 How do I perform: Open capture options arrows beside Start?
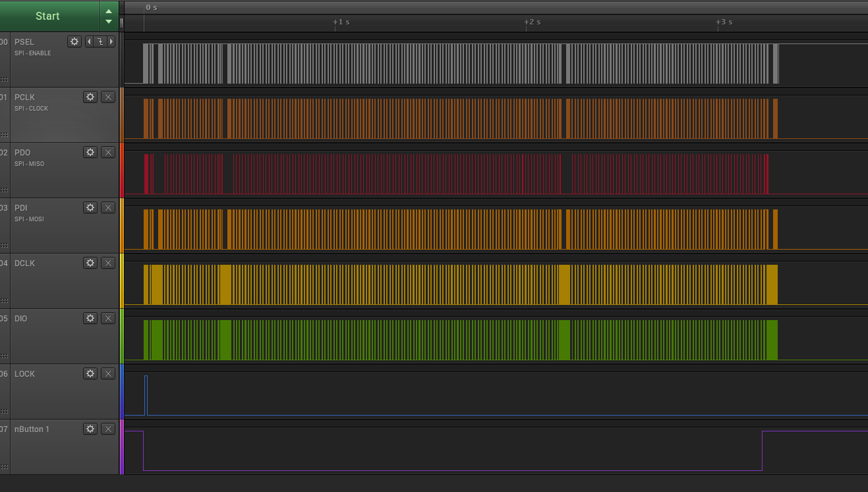(x=109, y=16)
